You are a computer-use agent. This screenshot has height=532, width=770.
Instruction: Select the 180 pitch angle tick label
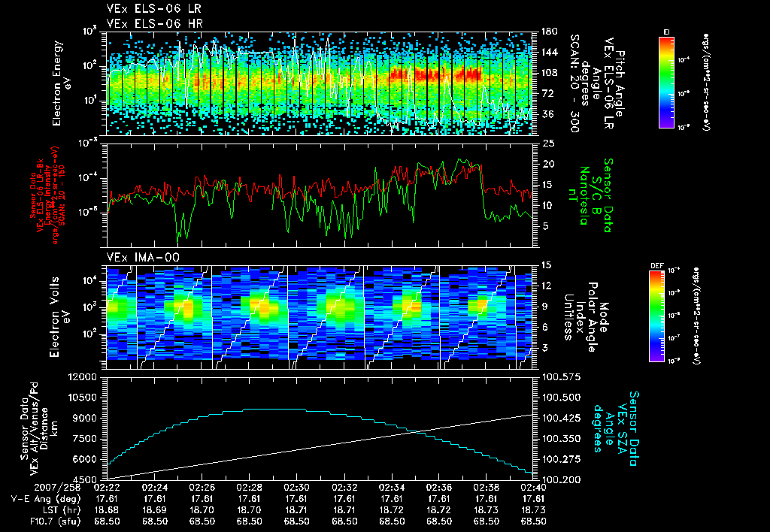549,32
